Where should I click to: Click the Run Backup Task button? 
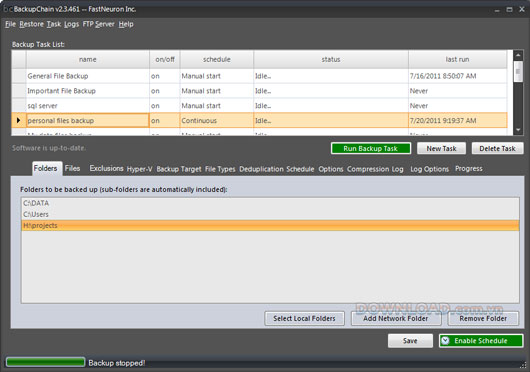click(371, 148)
